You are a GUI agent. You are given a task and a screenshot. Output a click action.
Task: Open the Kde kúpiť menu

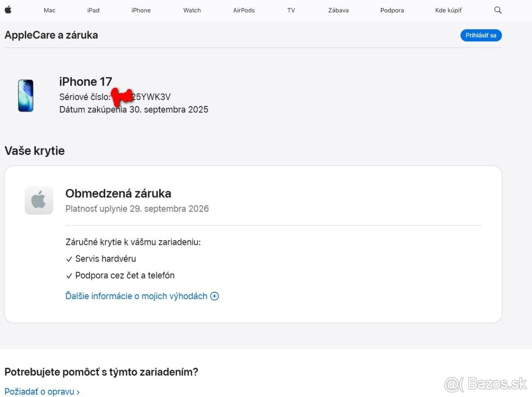pyautogui.click(x=448, y=10)
